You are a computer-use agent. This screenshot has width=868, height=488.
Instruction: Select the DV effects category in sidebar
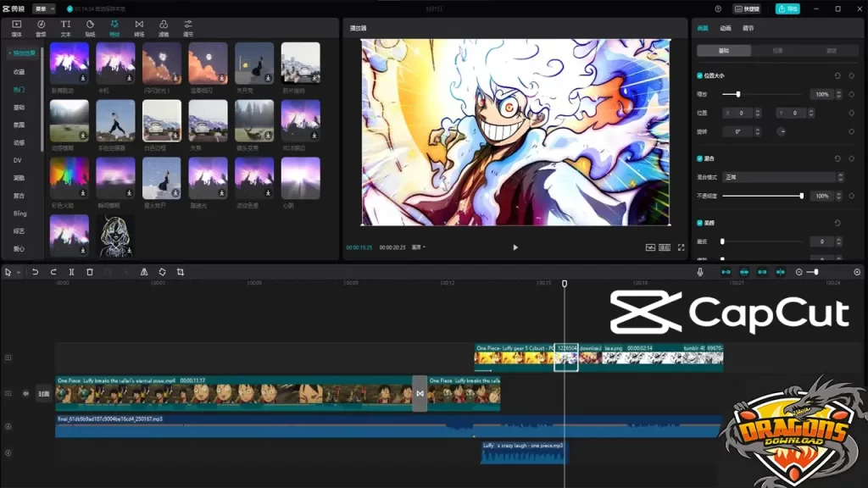17,160
